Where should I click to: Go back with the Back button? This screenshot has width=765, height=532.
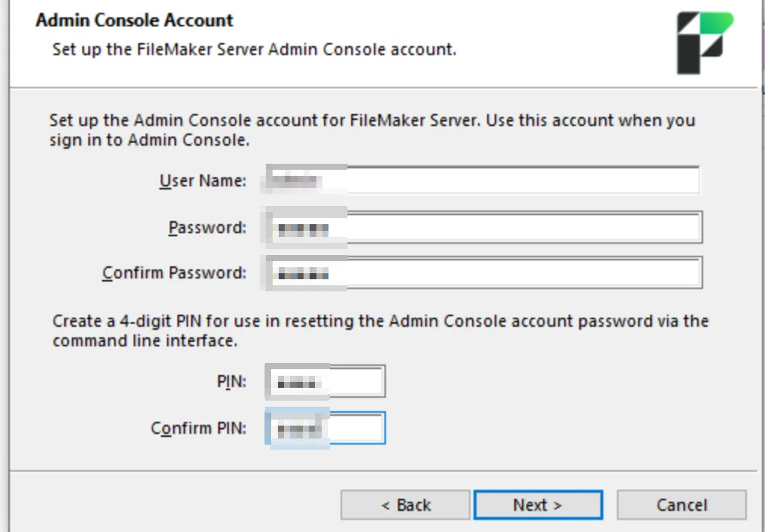405,505
